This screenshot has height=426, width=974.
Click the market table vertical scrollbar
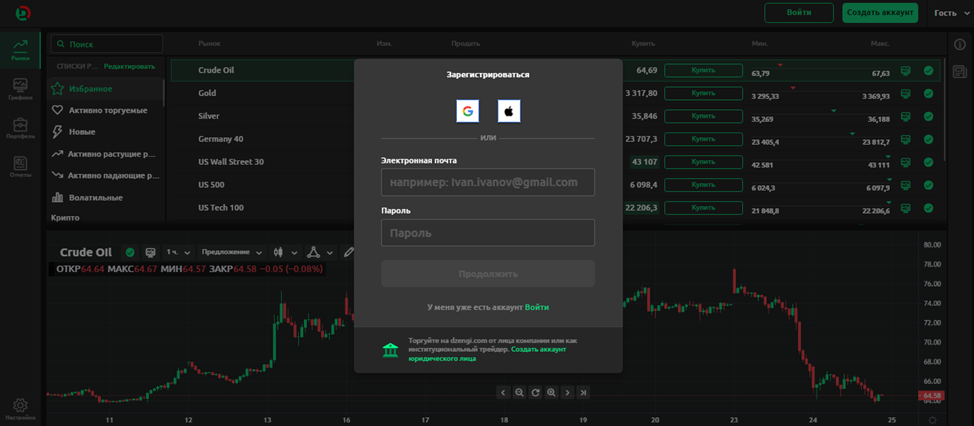tap(944, 109)
